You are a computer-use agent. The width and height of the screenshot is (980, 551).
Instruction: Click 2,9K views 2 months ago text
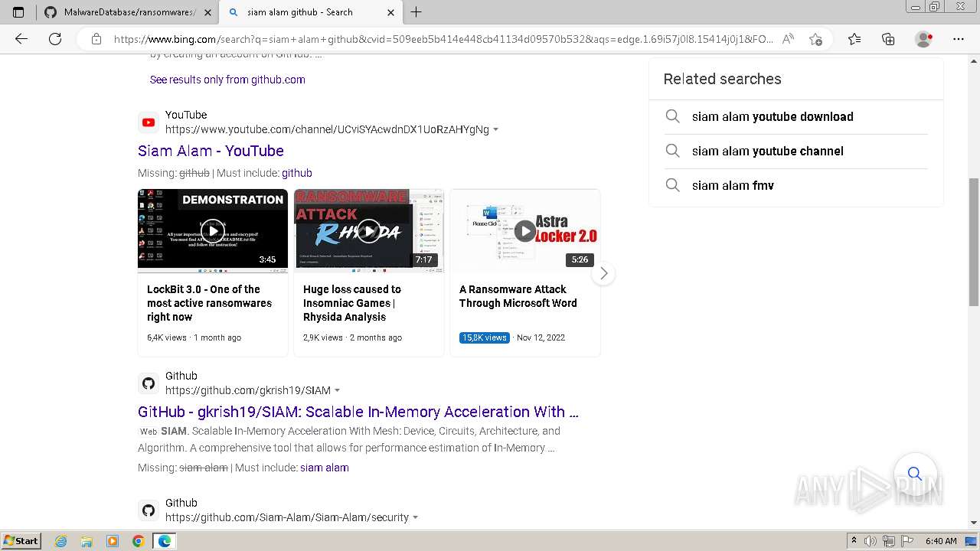[x=352, y=337]
